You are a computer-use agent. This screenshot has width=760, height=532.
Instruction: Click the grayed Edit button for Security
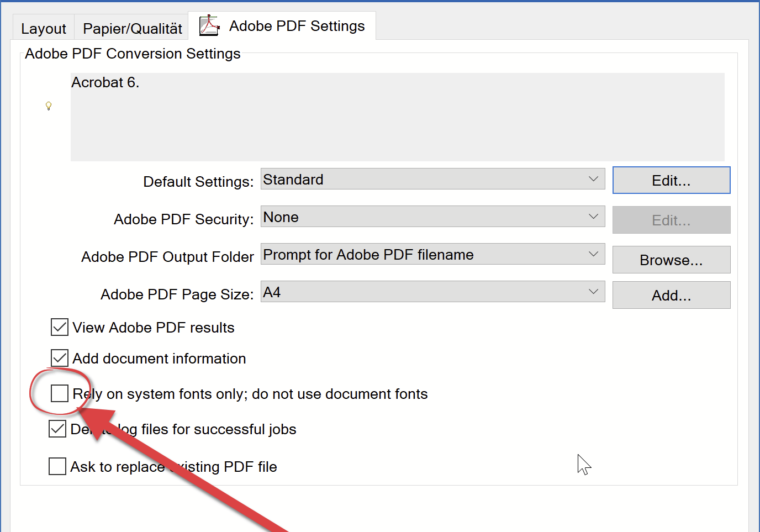click(x=671, y=220)
